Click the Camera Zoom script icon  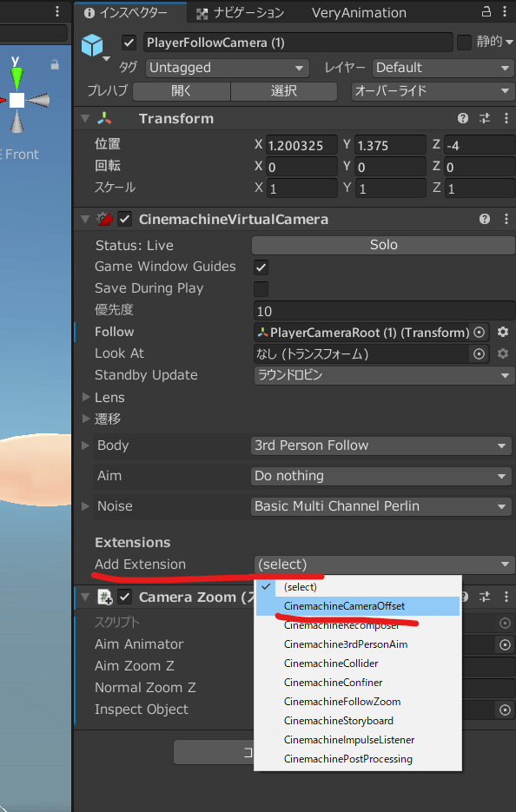[x=105, y=597]
